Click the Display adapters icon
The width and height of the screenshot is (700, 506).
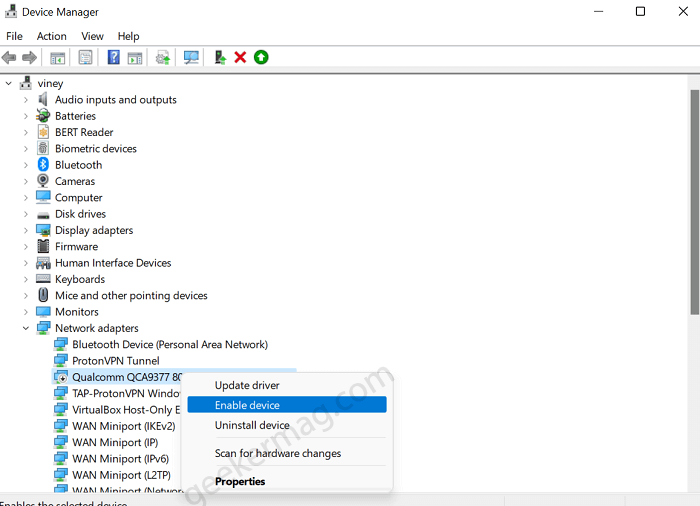[43, 230]
